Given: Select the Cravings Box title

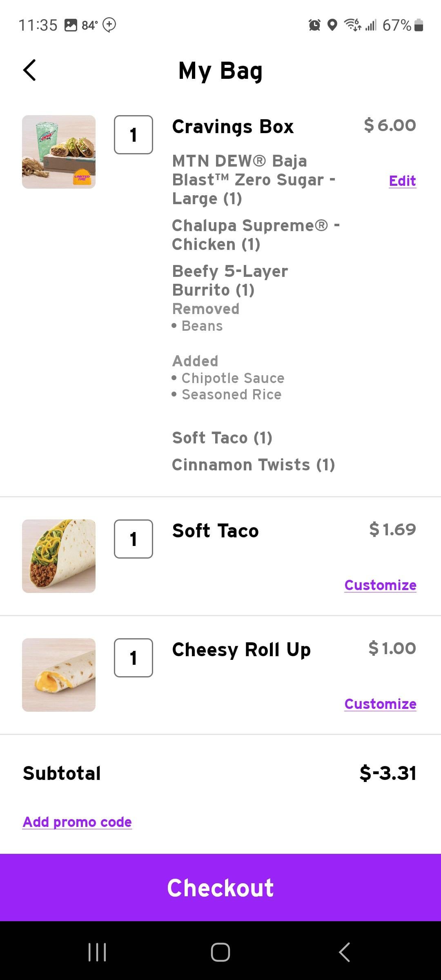Looking at the screenshot, I should [233, 127].
